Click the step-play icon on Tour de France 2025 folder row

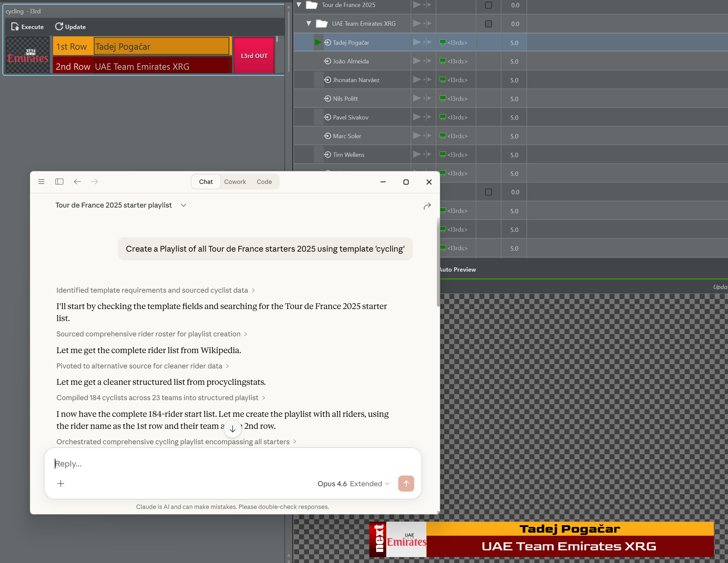pyautogui.click(x=428, y=5)
